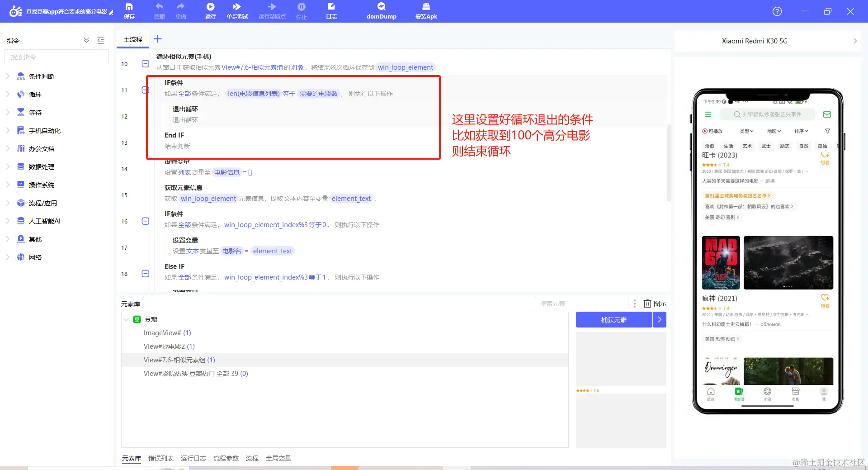
Task: Click the element_text variable in step 15
Action: click(x=351, y=199)
